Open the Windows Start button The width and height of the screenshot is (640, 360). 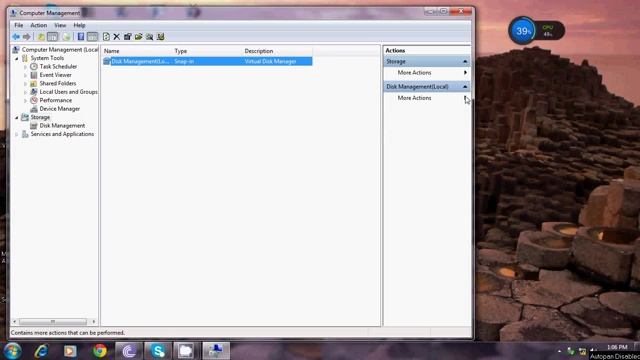click(x=12, y=351)
